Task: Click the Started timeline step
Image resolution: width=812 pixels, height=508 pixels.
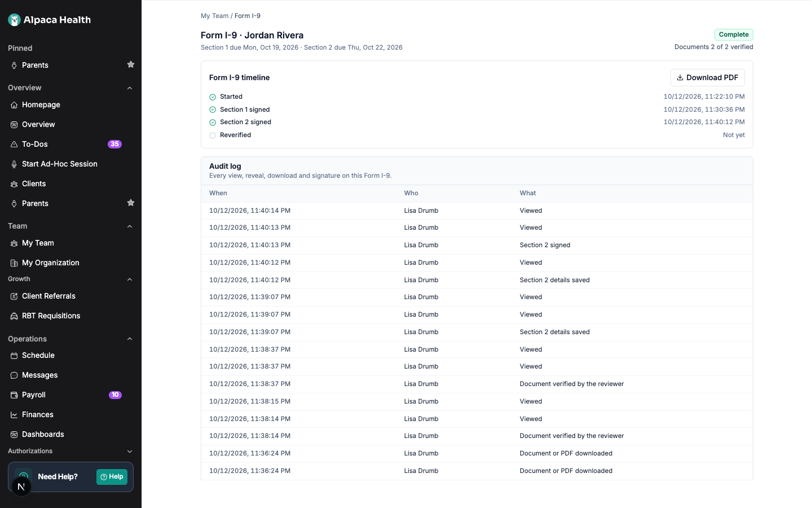Action: [x=231, y=97]
